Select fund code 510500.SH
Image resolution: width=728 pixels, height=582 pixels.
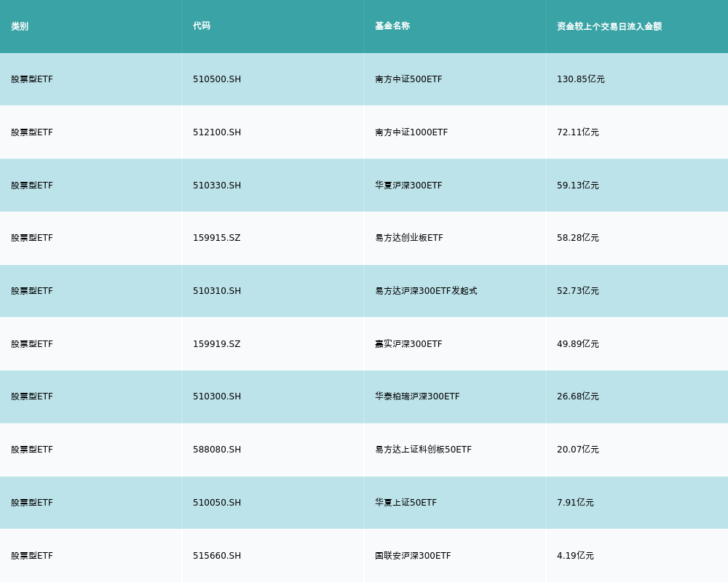pyautogui.click(x=217, y=79)
